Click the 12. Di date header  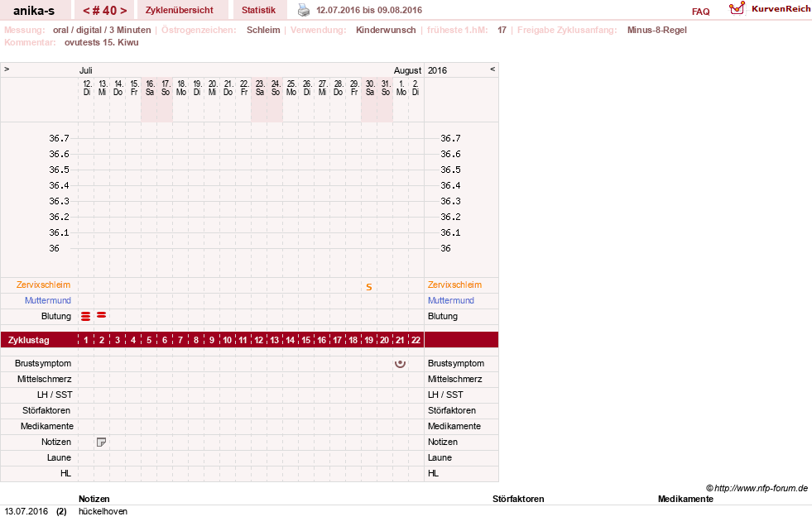[87, 88]
